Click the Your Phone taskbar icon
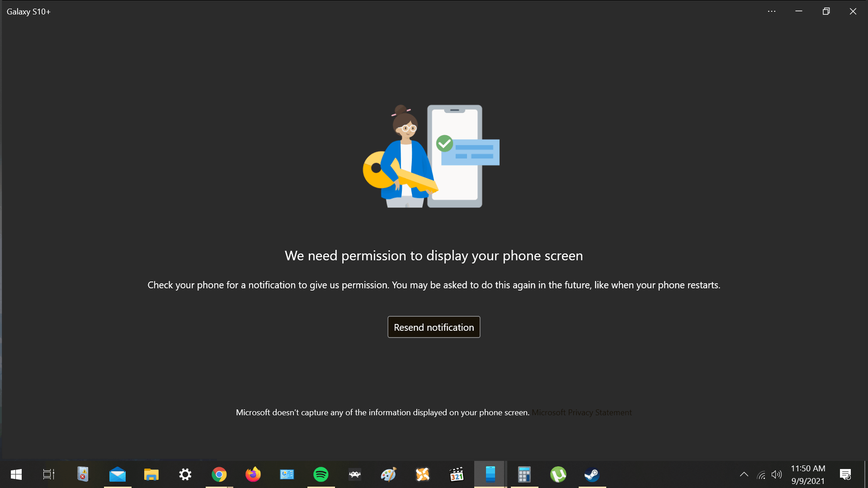Screen dimensions: 868x488 tap(491, 474)
